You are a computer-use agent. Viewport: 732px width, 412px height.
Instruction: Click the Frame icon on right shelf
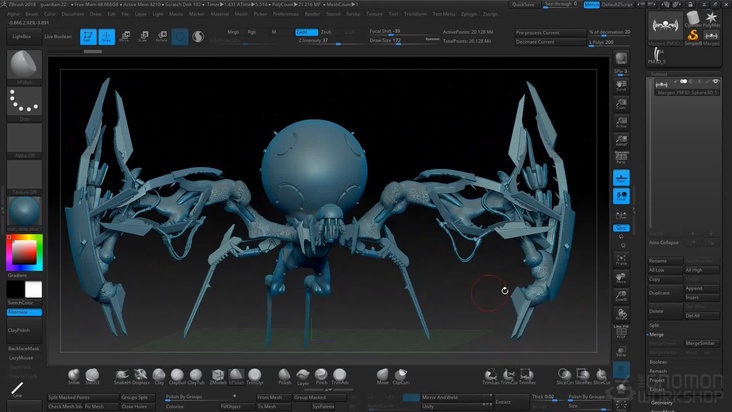(621, 260)
